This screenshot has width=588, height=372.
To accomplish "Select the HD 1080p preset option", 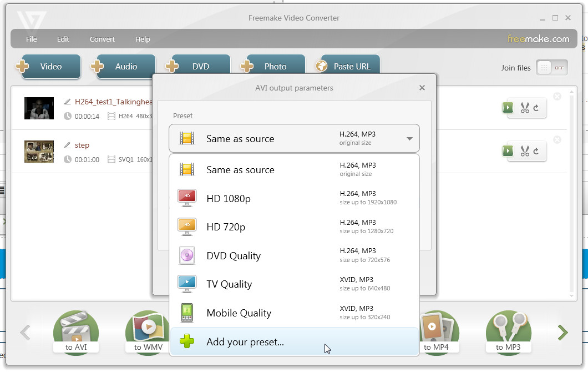I will 294,198.
